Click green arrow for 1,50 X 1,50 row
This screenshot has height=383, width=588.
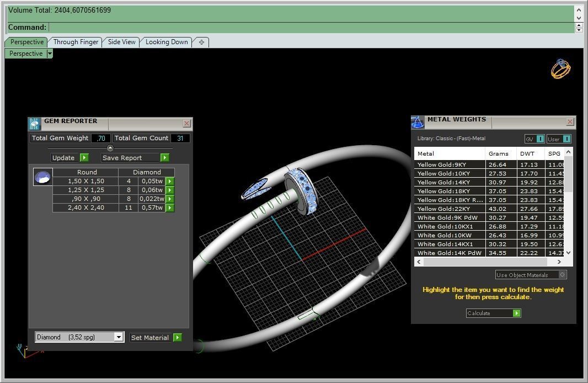pyautogui.click(x=170, y=181)
